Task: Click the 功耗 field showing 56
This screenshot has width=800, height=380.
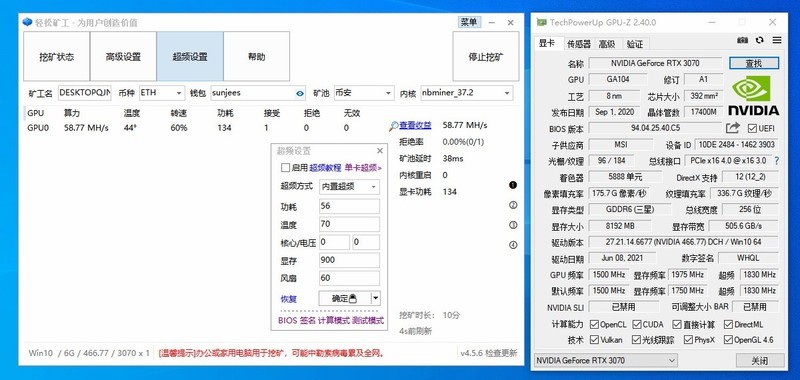Action: click(349, 207)
